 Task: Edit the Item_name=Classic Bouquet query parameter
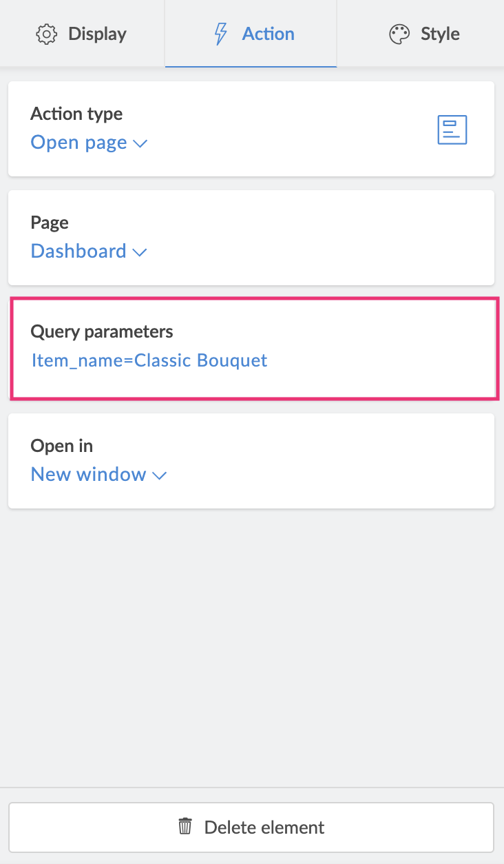pos(149,360)
